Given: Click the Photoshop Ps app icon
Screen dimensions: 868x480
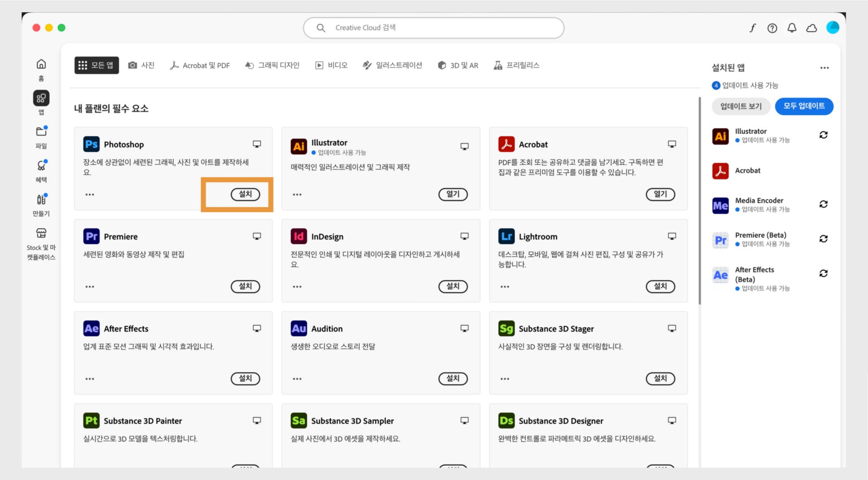Looking at the screenshot, I should point(91,144).
